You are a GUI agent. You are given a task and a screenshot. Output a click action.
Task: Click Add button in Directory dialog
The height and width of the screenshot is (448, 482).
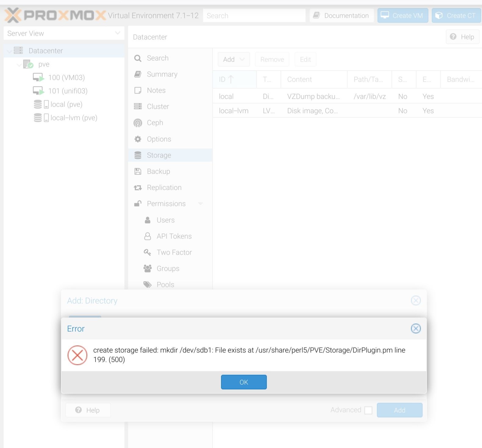click(x=399, y=410)
